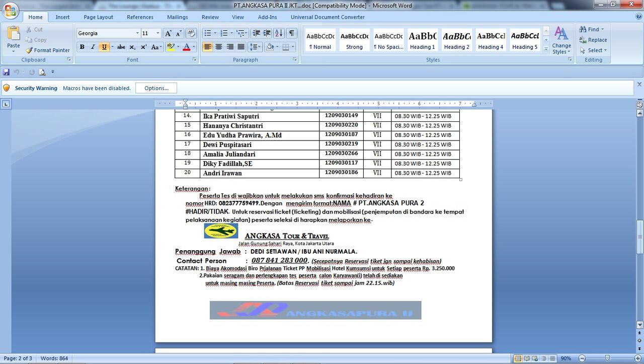Screen dimensions: 644x364
Task: Click the text highlight color button
Action: pyautogui.click(x=170, y=47)
